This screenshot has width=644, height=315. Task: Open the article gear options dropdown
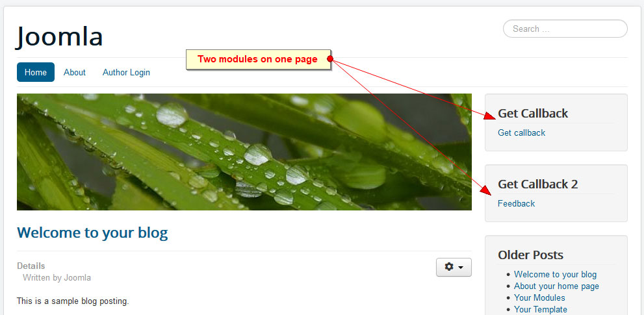[x=454, y=267]
